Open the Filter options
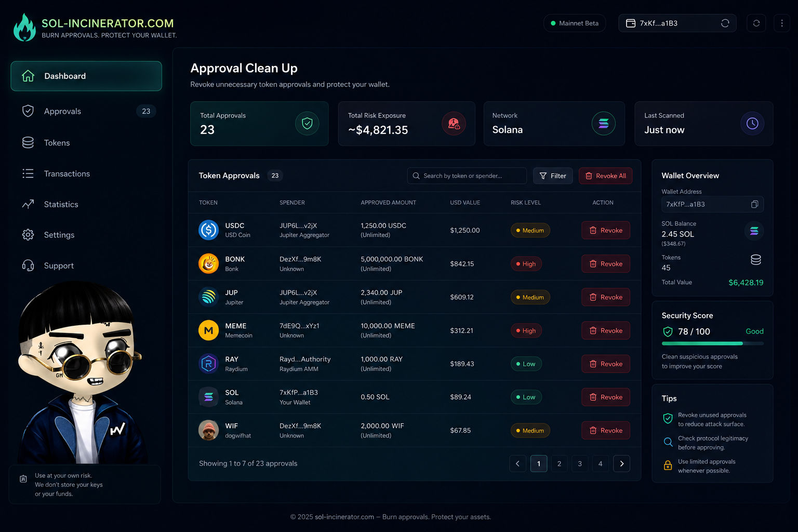This screenshot has height=532, width=798. pyautogui.click(x=553, y=176)
